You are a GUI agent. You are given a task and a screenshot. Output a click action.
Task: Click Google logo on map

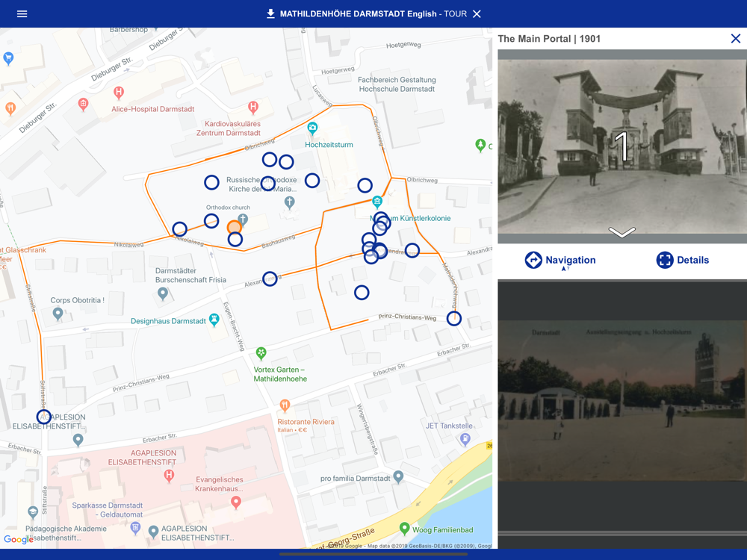pos(19,539)
